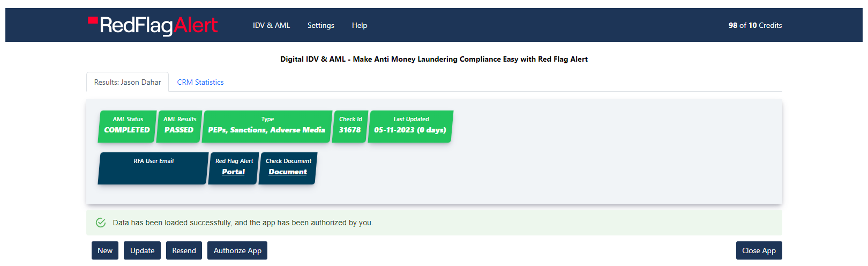The image size is (868, 266).
Task: Open the Settings menu
Action: [321, 25]
